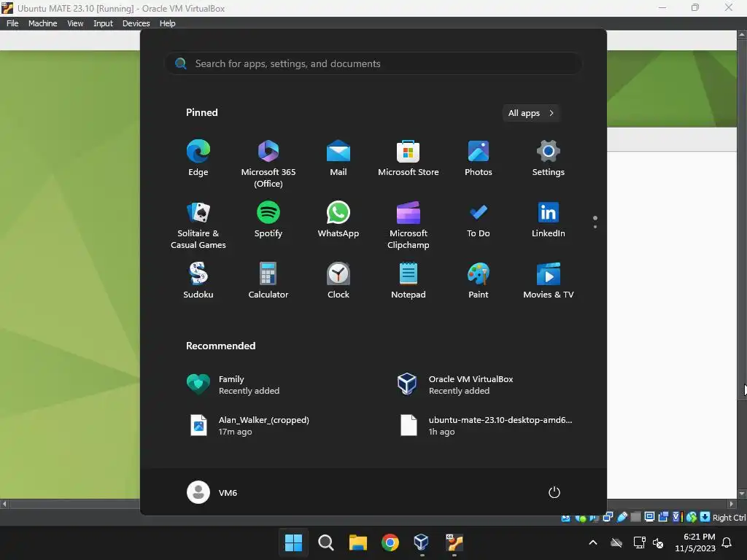
Task: Open VirtualBox File menu
Action: [12, 23]
